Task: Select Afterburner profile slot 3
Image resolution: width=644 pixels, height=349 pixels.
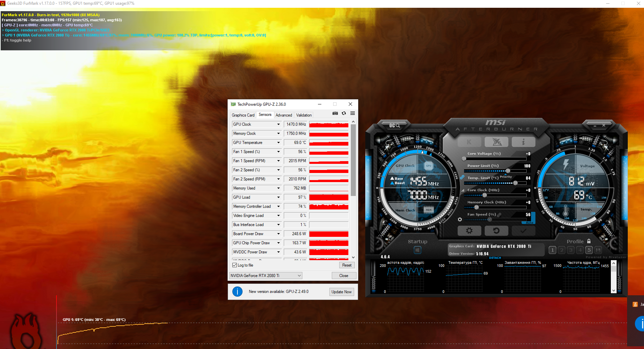Action: point(571,250)
